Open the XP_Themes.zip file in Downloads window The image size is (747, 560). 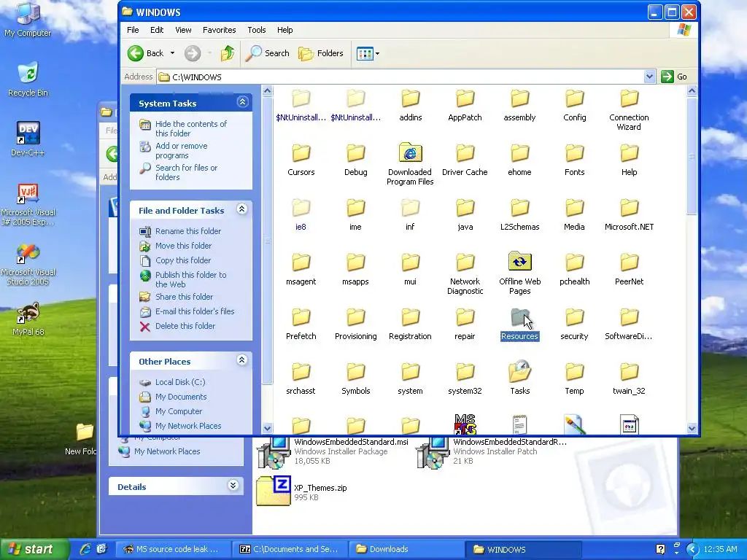303,491
